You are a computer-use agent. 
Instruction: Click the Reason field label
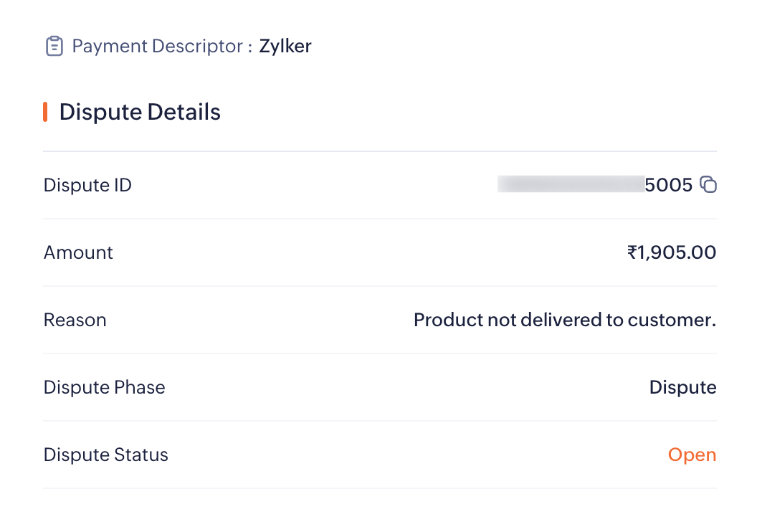click(x=75, y=320)
